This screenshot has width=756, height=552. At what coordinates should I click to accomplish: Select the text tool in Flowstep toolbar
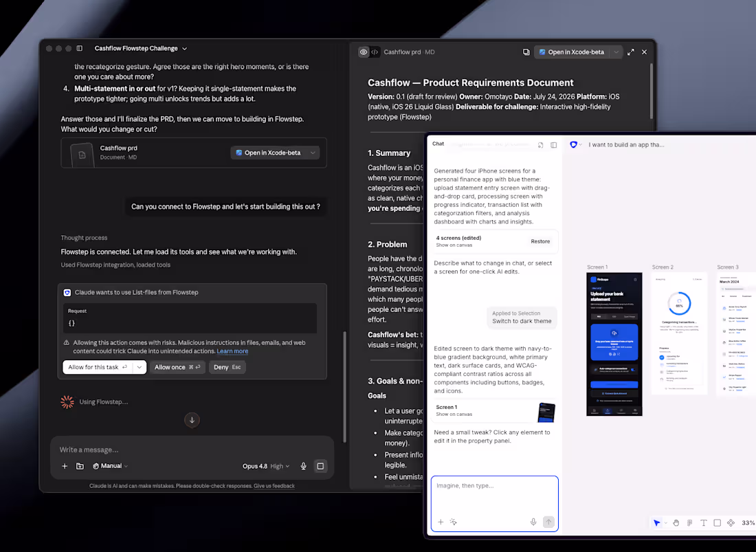pos(704,523)
